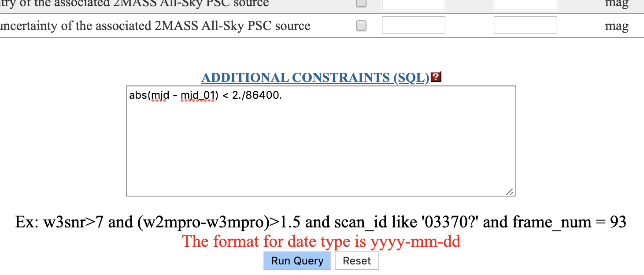Image resolution: width=644 pixels, height=275 pixels.
Task: Toggle the partially visible top row checkbox
Action: [361, 4]
